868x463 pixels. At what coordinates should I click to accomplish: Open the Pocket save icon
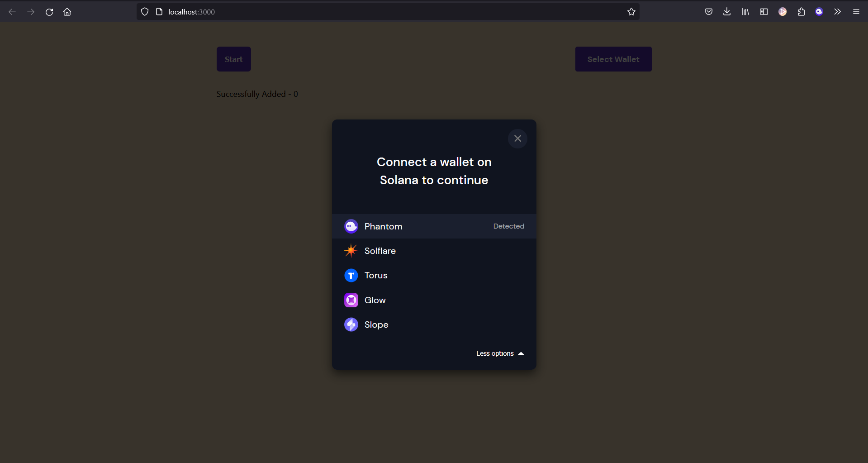point(709,12)
